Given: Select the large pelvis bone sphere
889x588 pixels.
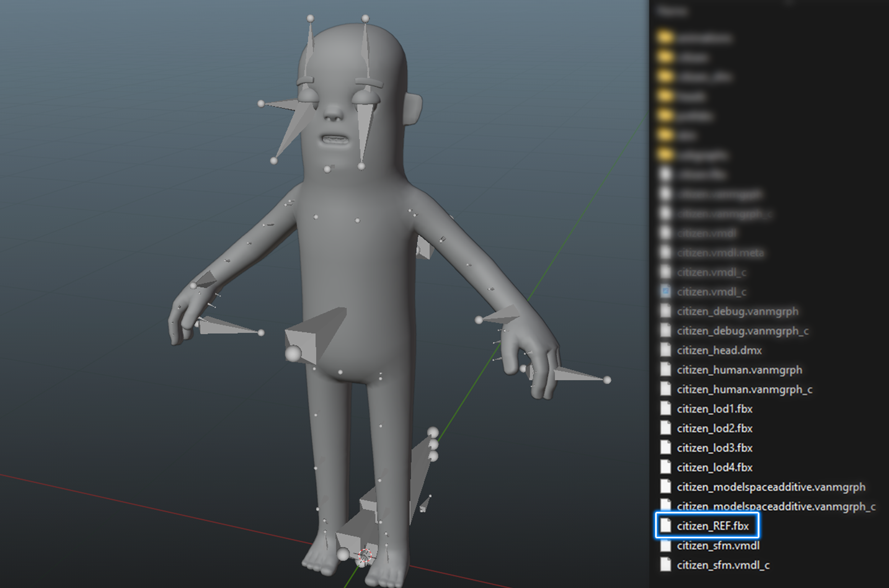Looking at the screenshot, I should (x=293, y=353).
